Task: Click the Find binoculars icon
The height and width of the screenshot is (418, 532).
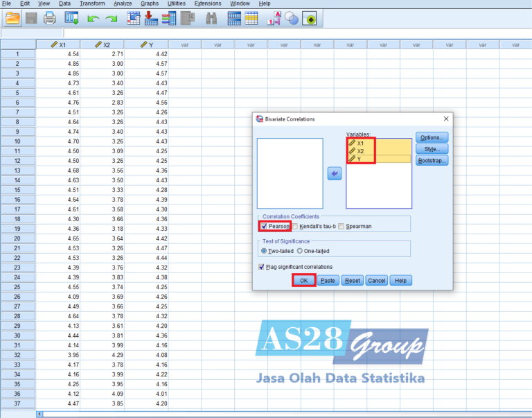Action: [211, 19]
